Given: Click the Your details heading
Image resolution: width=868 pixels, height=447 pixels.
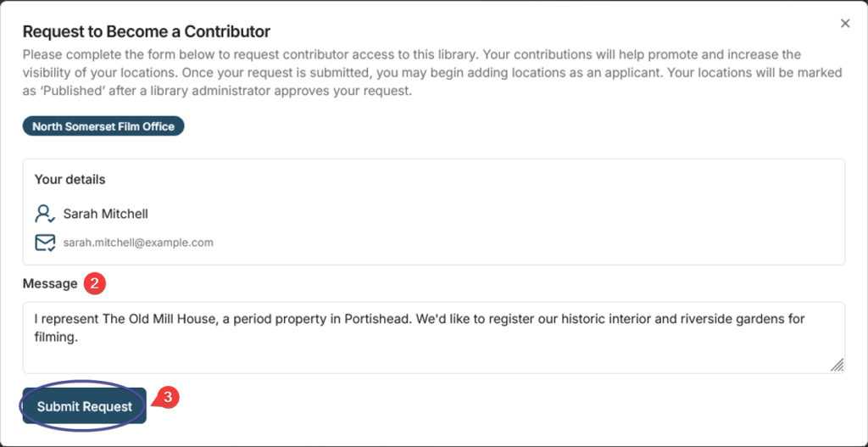Looking at the screenshot, I should click(x=70, y=180).
